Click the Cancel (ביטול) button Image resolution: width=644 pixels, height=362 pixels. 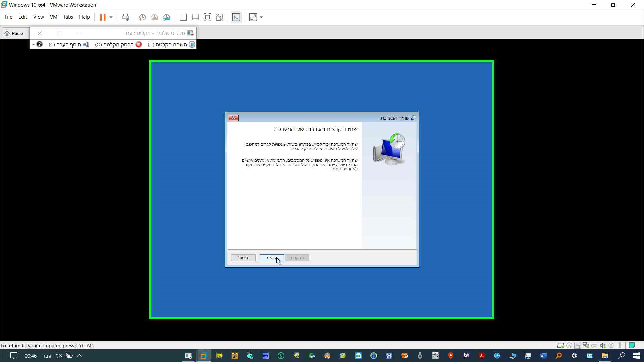pos(243,258)
